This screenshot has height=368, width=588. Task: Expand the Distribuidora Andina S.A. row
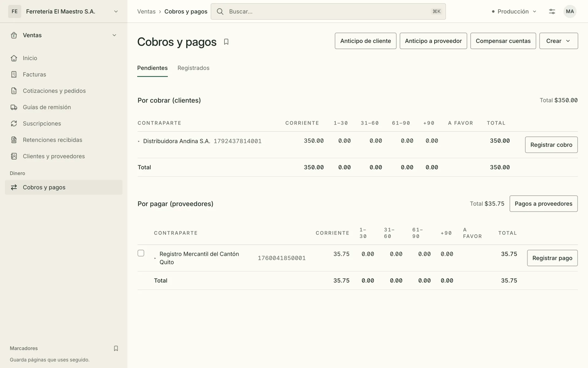click(139, 141)
